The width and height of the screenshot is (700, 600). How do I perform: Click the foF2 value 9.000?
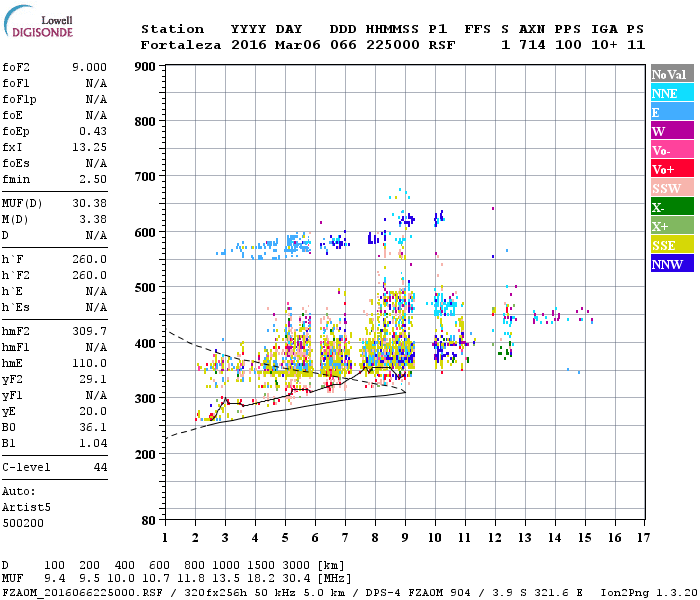click(x=89, y=67)
